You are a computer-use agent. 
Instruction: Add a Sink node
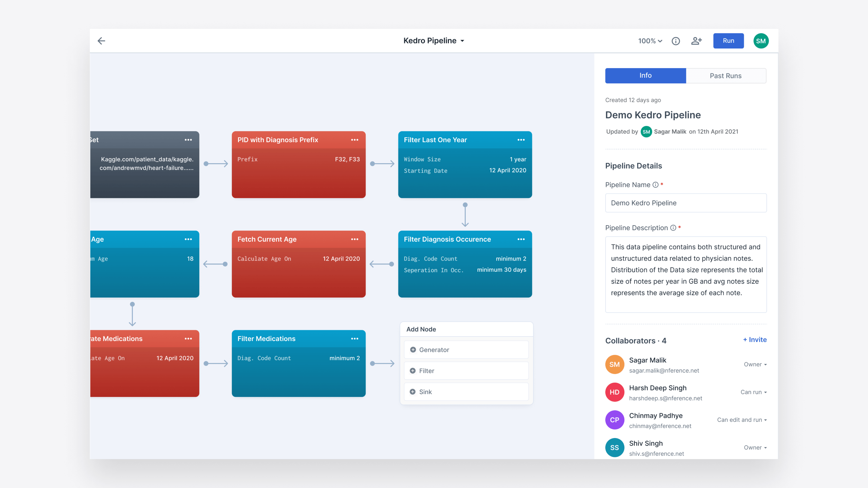click(466, 392)
